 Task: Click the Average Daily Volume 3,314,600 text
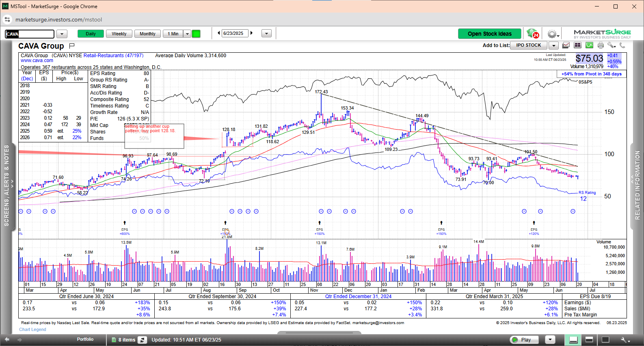190,56
